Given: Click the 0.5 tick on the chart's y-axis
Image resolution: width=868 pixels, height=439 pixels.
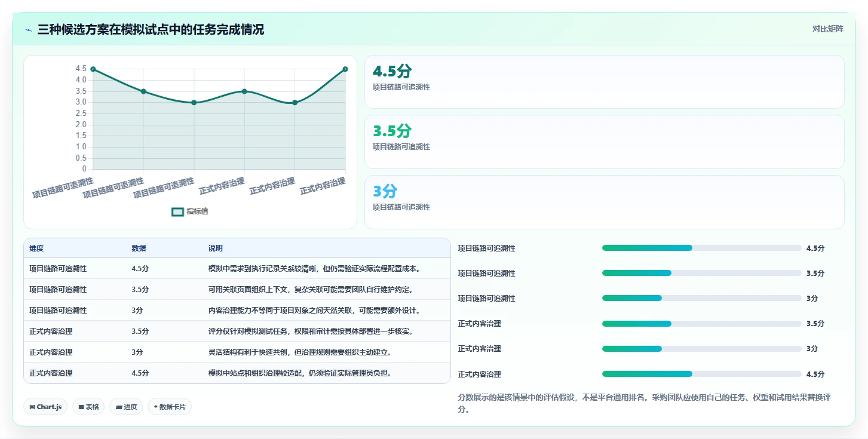Looking at the screenshot, I should pos(81,158).
